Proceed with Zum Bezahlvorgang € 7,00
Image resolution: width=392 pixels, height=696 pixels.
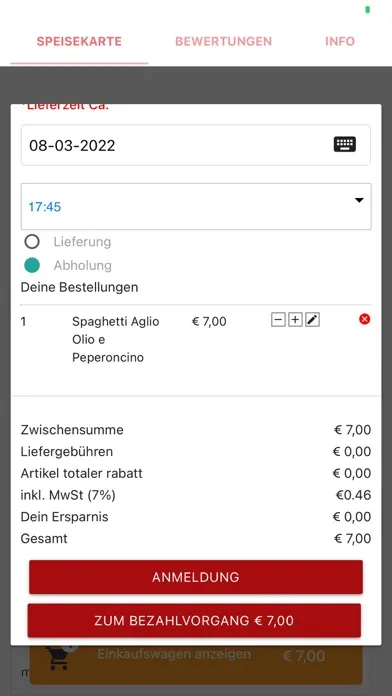[194, 621]
